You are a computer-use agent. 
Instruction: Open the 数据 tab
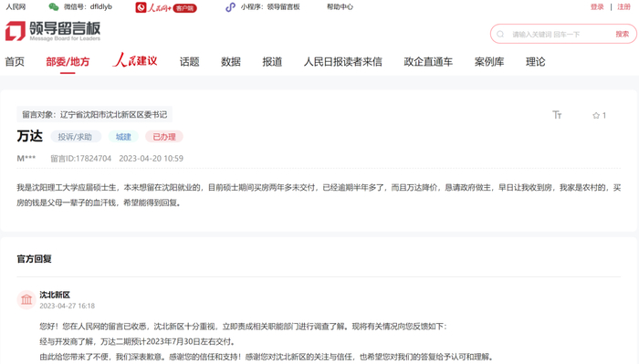point(231,61)
